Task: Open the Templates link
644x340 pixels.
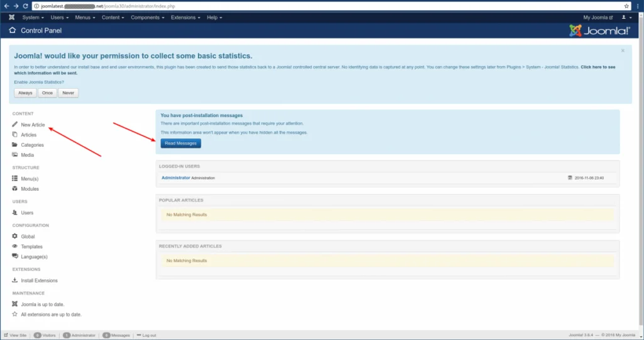Action: [x=31, y=247]
